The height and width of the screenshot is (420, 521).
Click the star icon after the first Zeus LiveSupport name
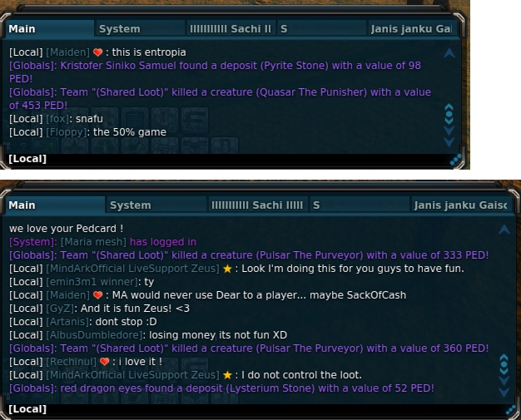(227, 269)
